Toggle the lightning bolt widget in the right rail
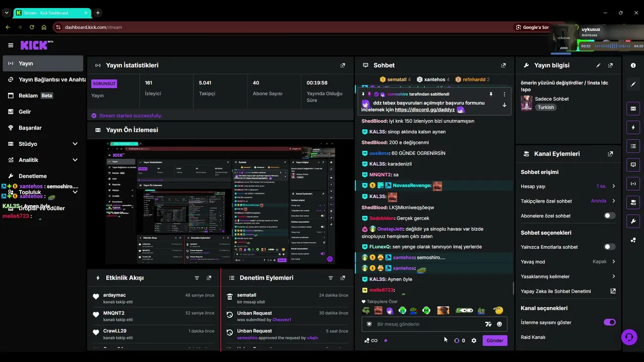This screenshot has height=362, width=644. click(633, 127)
